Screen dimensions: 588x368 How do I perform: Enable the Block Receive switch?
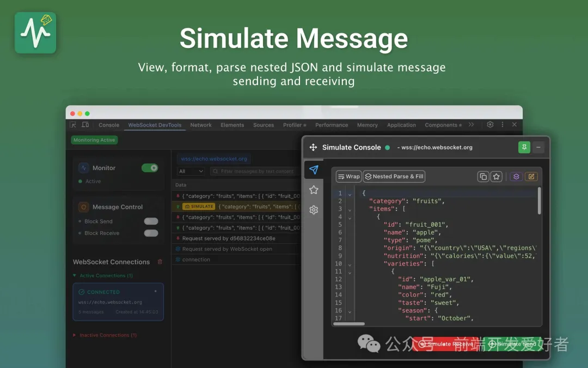[151, 233]
